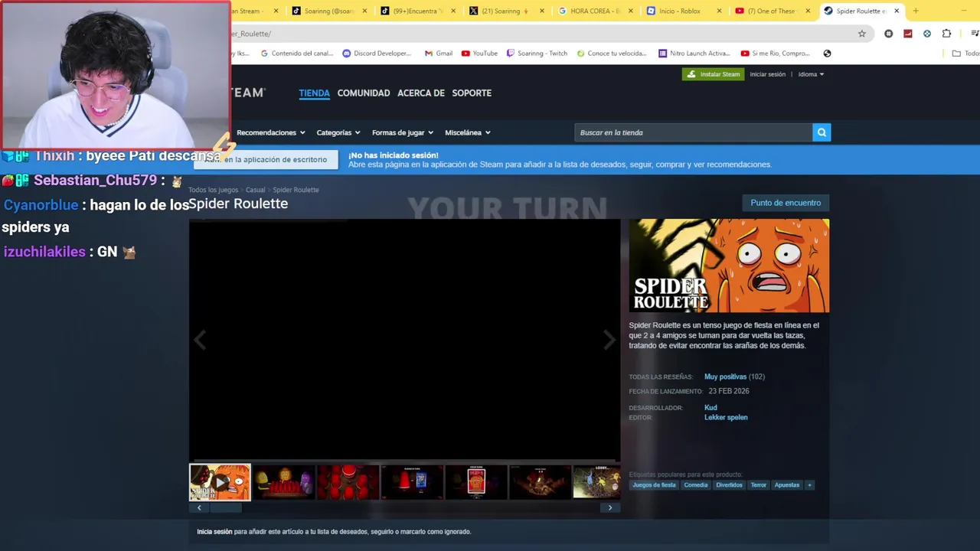980x551 pixels.
Task: Select the third thumbnail showing red cups
Action: pyautogui.click(x=348, y=482)
